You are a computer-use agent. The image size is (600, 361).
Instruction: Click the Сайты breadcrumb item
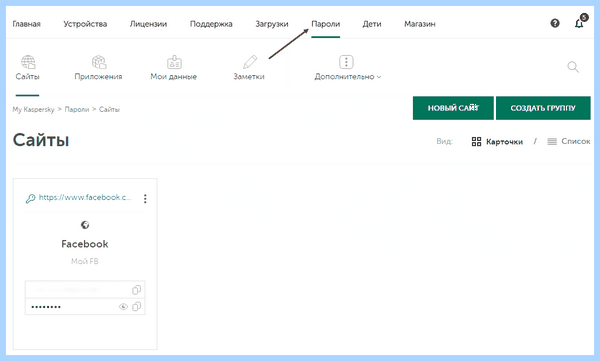(109, 109)
